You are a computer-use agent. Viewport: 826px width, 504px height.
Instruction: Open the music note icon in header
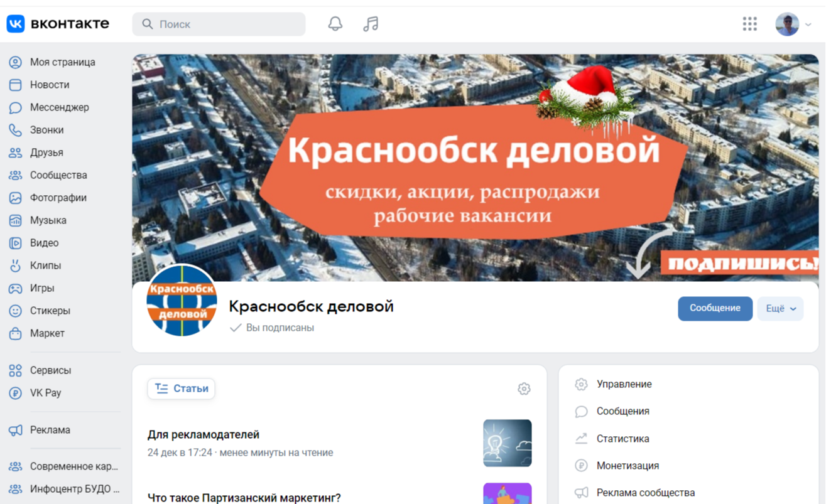[x=371, y=24]
